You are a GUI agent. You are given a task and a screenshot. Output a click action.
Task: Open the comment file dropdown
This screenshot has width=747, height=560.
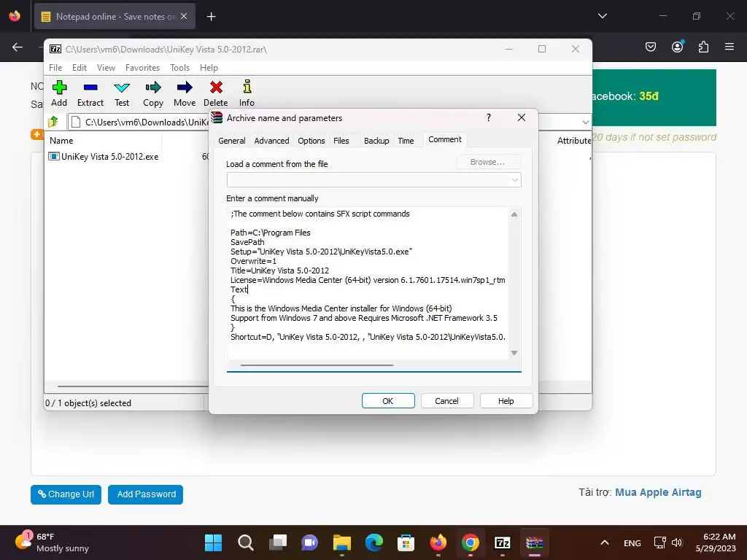click(x=514, y=180)
